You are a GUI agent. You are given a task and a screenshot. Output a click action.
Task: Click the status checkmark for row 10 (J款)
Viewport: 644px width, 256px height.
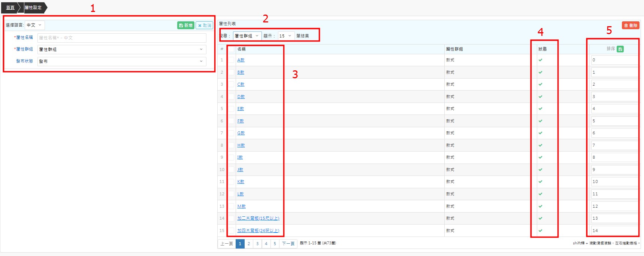[x=540, y=170]
